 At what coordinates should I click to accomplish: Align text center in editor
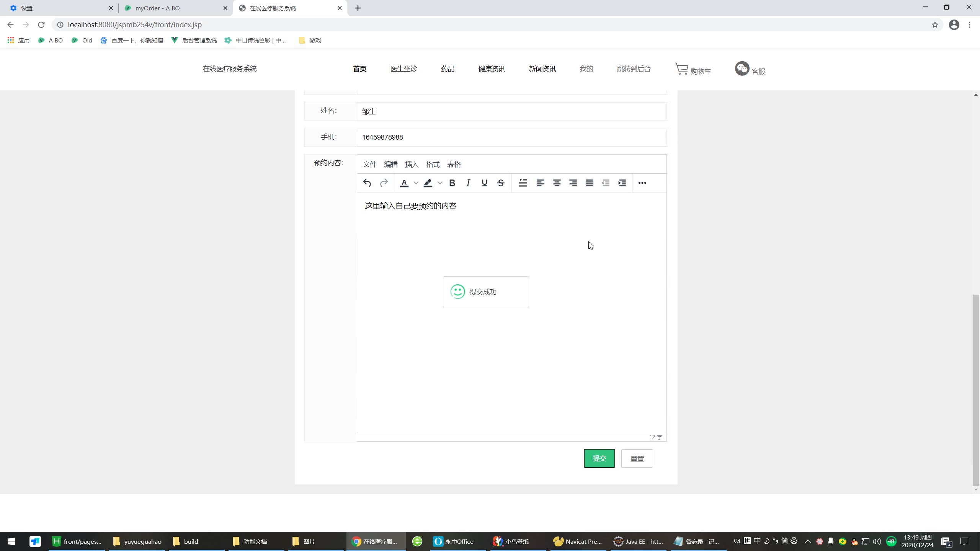[x=557, y=183]
